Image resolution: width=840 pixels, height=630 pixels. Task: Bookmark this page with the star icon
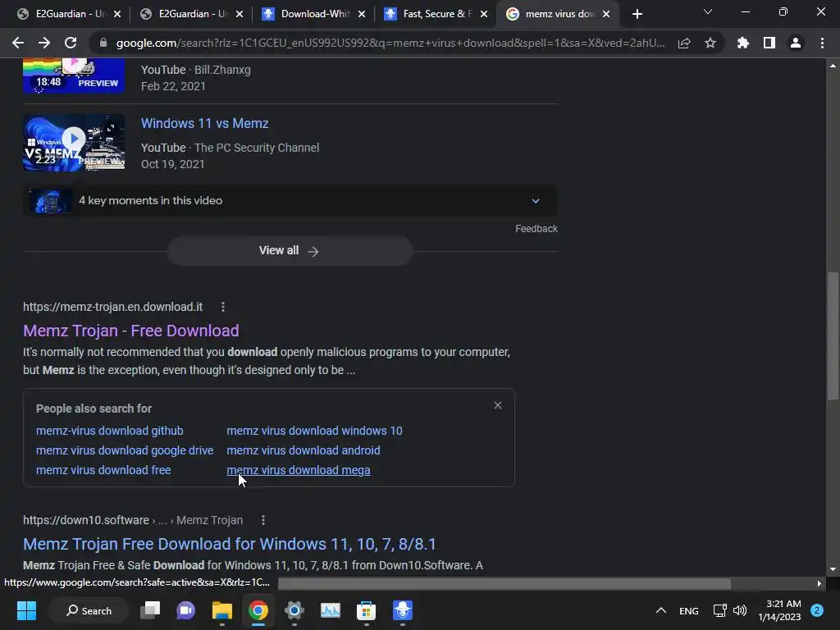click(x=710, y=43)
